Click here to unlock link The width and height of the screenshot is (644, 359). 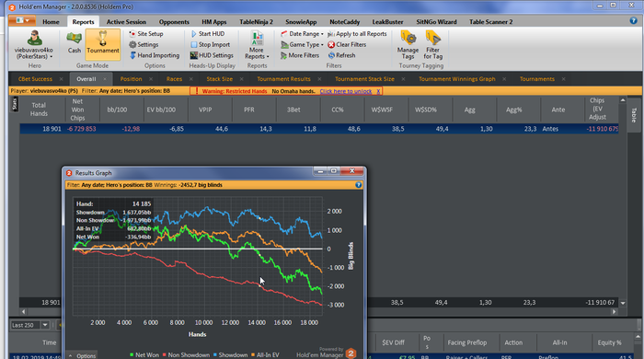click(x=346, y=91)
